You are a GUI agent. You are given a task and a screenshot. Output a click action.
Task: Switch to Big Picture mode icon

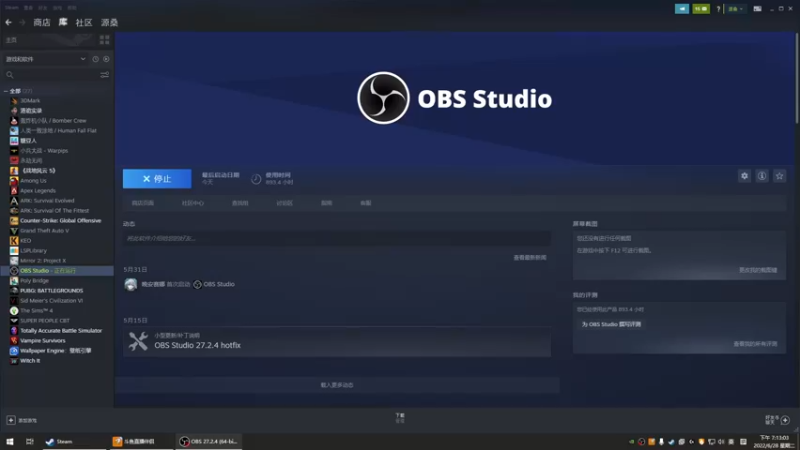click(x=758, y=9)
